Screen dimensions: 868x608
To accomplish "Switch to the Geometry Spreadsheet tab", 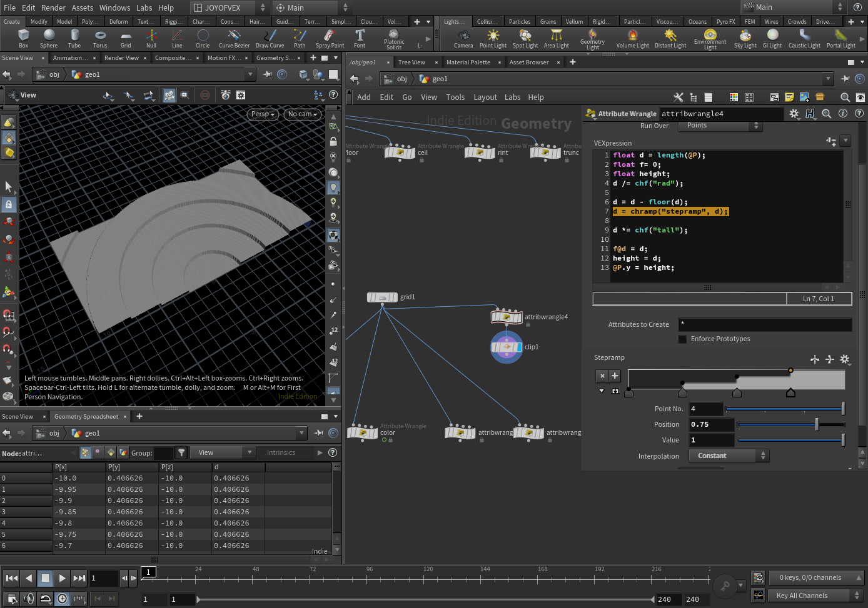I will pos(86,417).
